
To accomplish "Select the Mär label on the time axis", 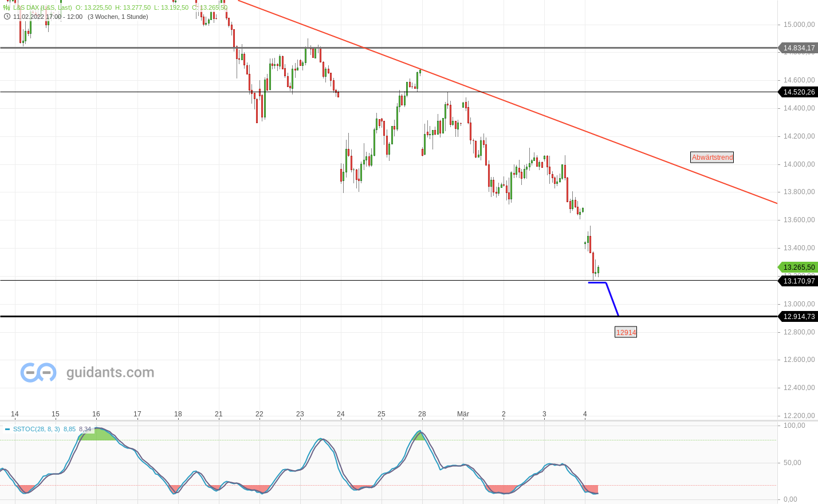I will [463, 414].
